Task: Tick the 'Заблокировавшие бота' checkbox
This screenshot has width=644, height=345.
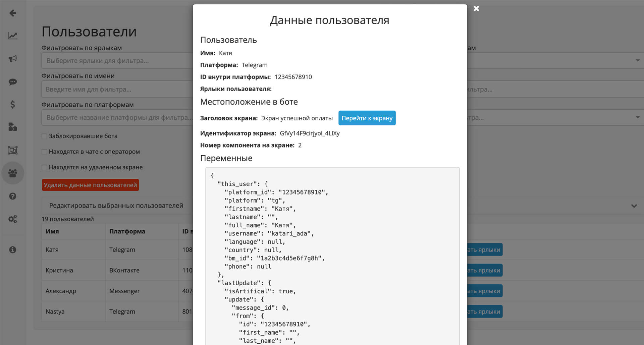Action: point(44,136)
